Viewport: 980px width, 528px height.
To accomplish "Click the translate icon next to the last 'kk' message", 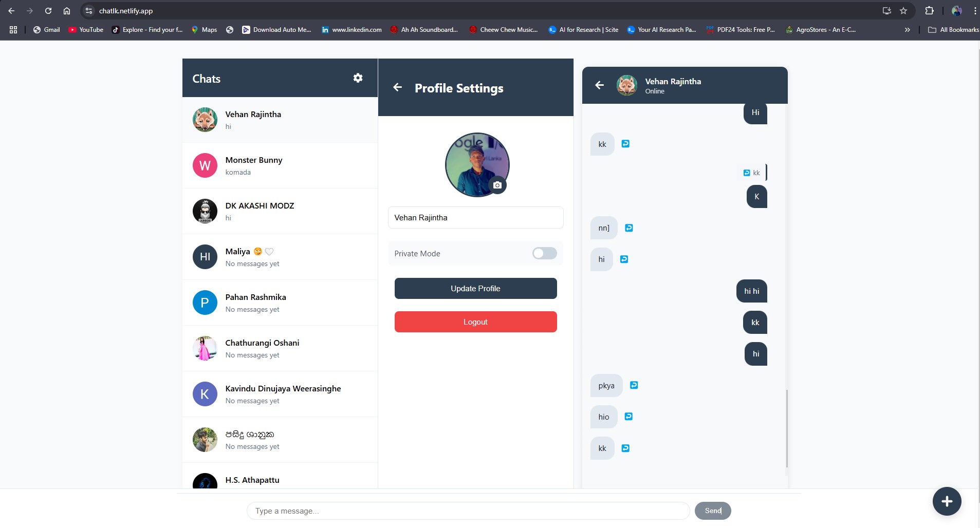I will pos(625,448).
